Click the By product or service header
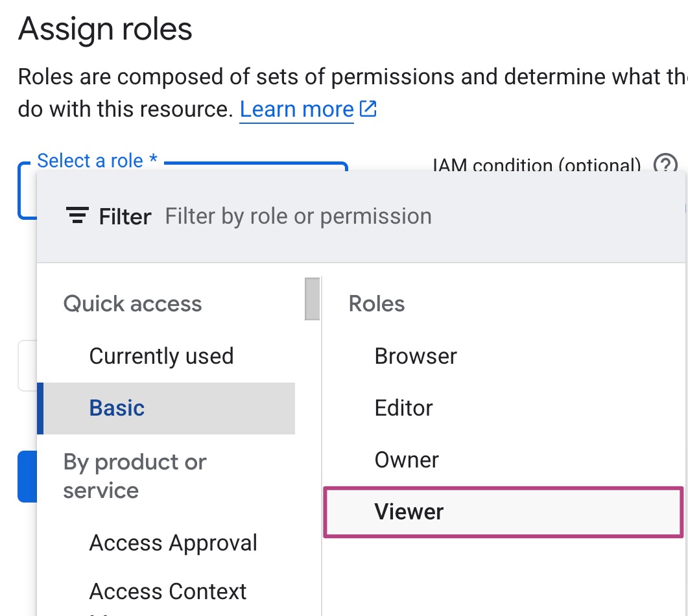Screen dimensions: 688x616 [x=134, y=476]
